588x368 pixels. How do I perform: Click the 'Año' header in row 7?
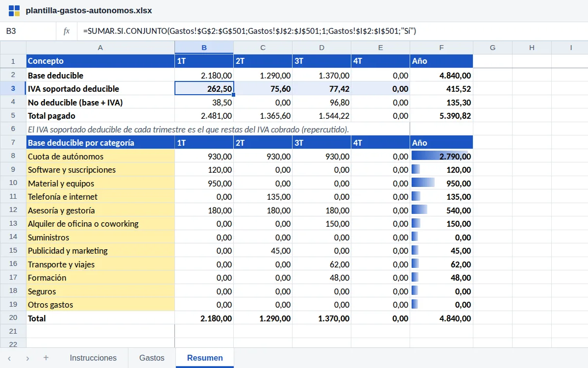(441, 143)
